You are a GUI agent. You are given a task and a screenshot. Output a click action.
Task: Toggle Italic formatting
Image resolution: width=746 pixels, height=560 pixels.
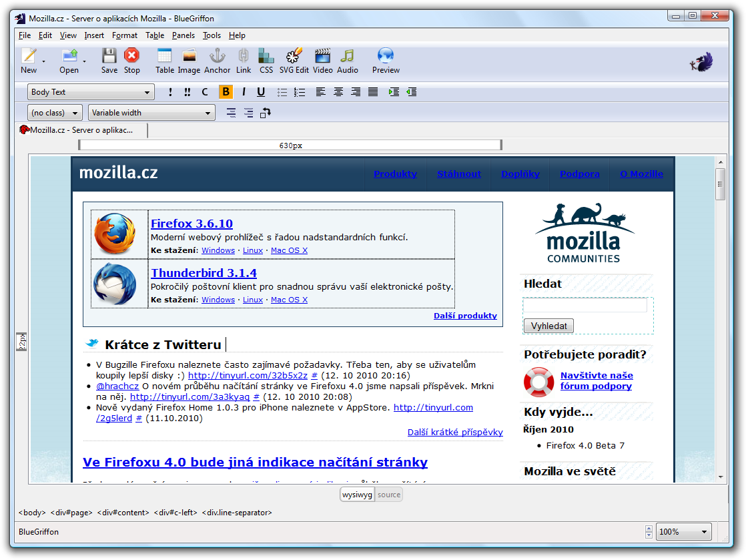(244, 92)
